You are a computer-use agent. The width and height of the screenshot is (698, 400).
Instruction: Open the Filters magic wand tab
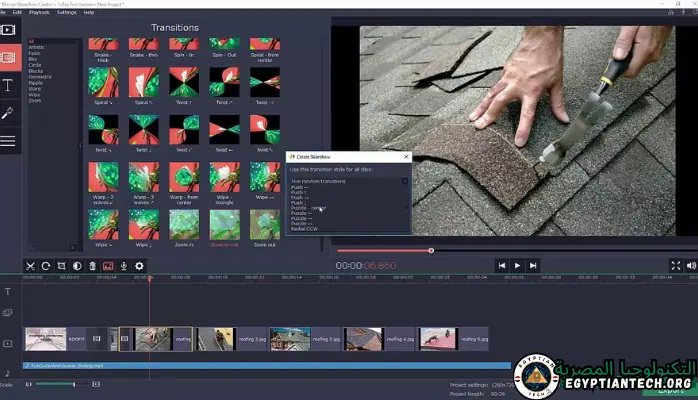(9, 113)
